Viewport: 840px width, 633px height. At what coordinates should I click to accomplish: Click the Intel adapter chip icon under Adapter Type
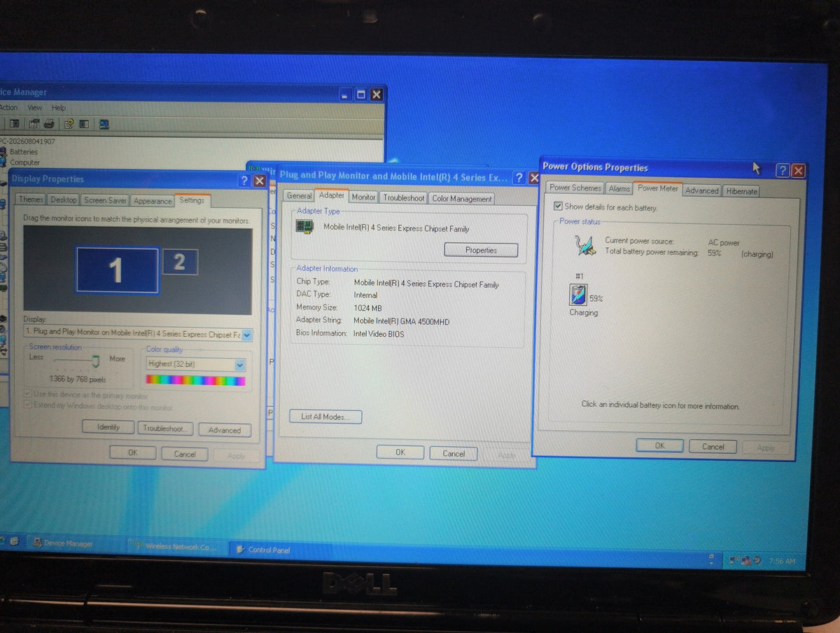click(x=304, y=227)
